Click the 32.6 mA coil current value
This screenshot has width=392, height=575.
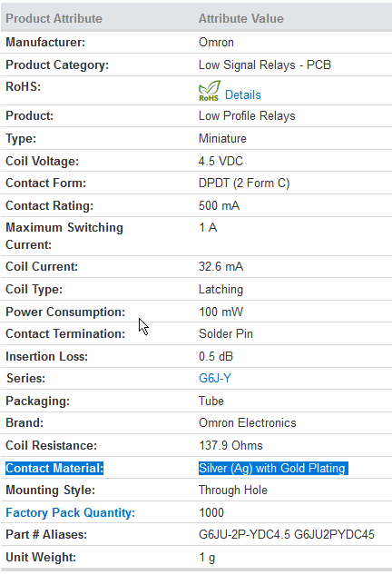(220, 266)
